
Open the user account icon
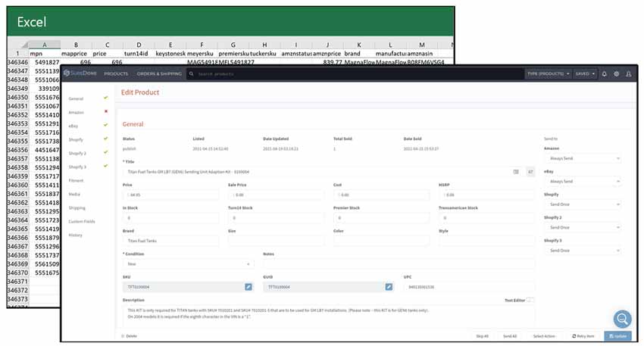pyautogui.click(x=628, y=74)
